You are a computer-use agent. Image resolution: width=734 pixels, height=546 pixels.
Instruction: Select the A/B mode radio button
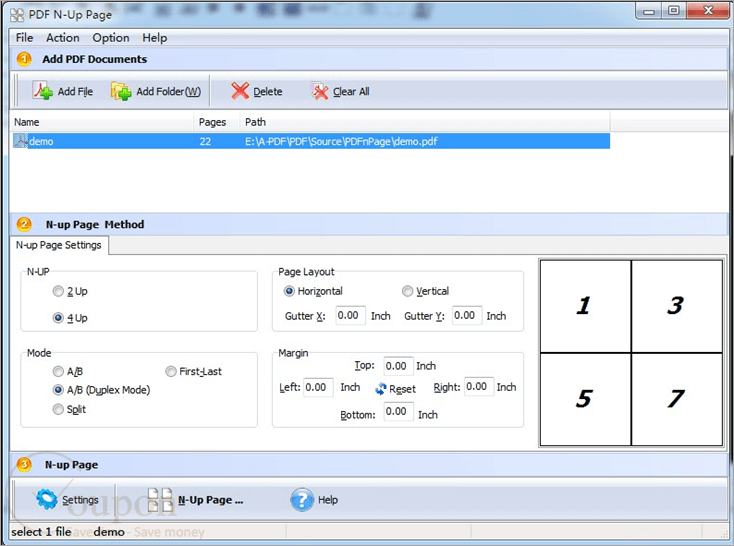pyautogui.click(x=58, y=371)
